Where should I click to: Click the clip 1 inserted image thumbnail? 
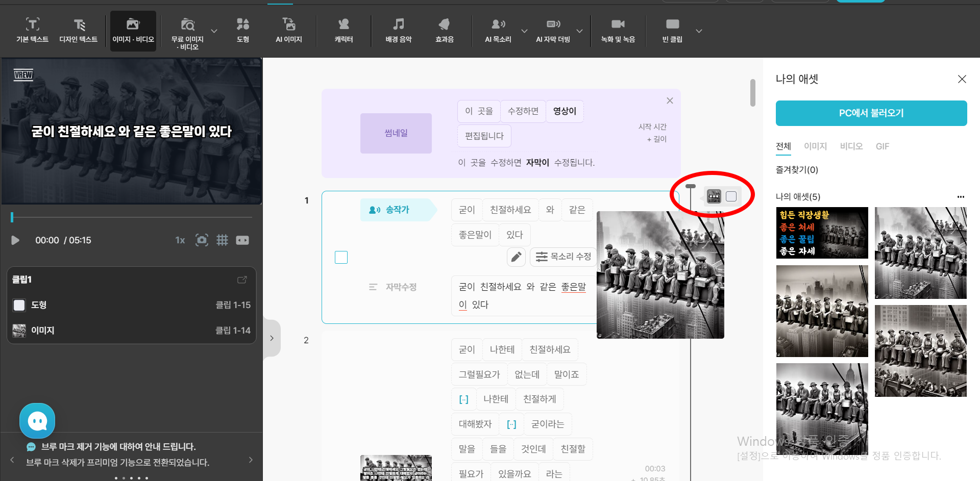tap(660, 275)
